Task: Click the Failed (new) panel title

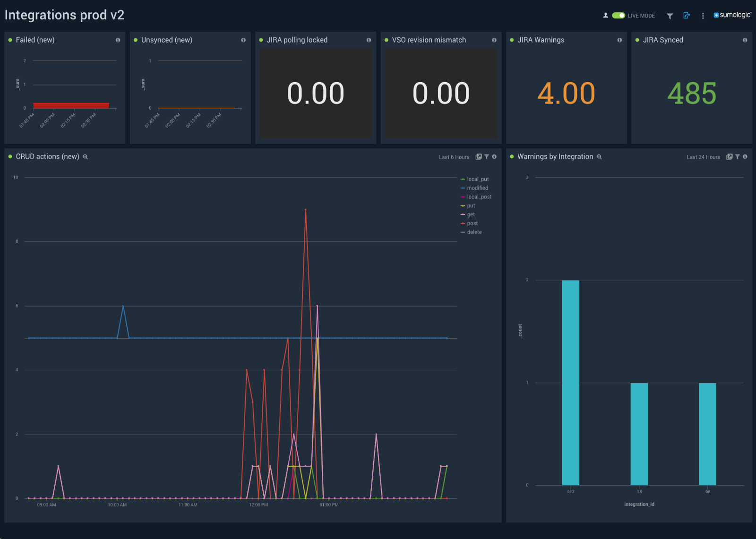Action: coord(35,40)
